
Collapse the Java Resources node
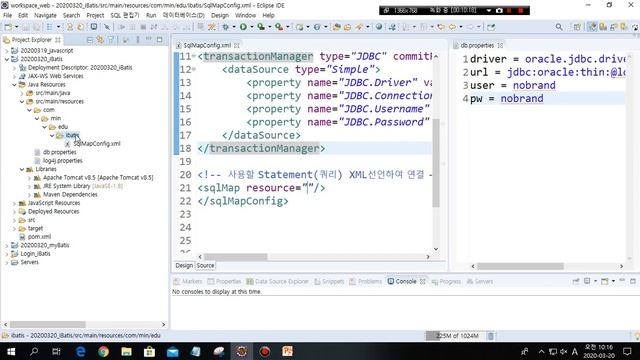pyautogui.click(x=14, y=84)
